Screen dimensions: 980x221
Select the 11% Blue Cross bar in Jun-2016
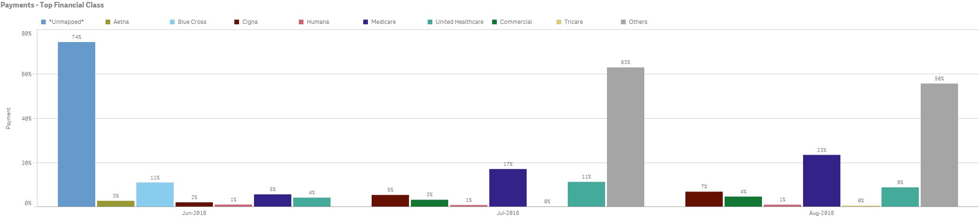pyautogui.click(x=155, y=194)
